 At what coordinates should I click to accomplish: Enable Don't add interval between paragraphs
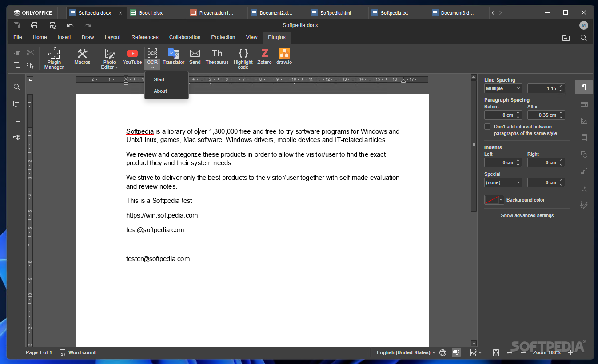[487, 127]
